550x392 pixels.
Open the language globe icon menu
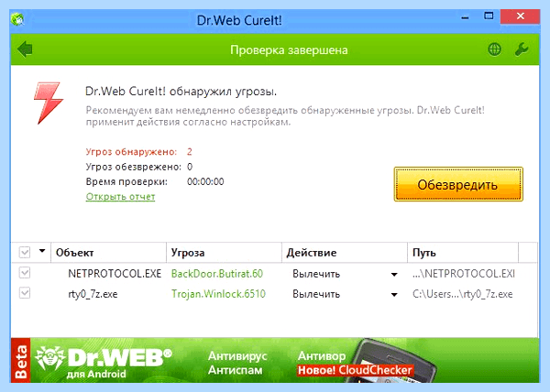[x=495, y=49]
